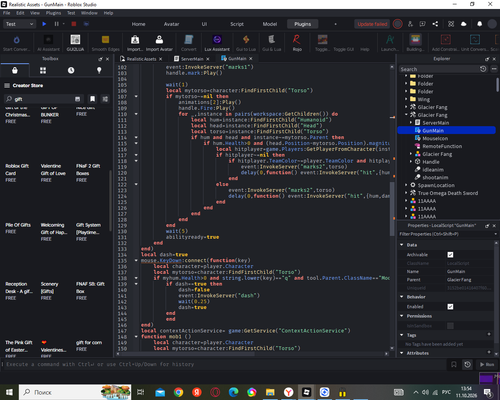Click the Toolbox bookmark icon

pos(92,99)
